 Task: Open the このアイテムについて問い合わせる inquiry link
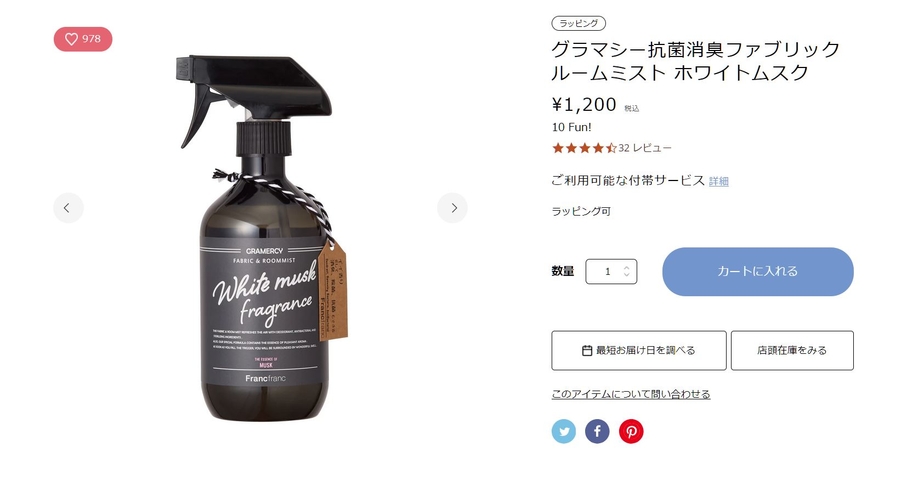pyautogui.click(x=631, y=394)
